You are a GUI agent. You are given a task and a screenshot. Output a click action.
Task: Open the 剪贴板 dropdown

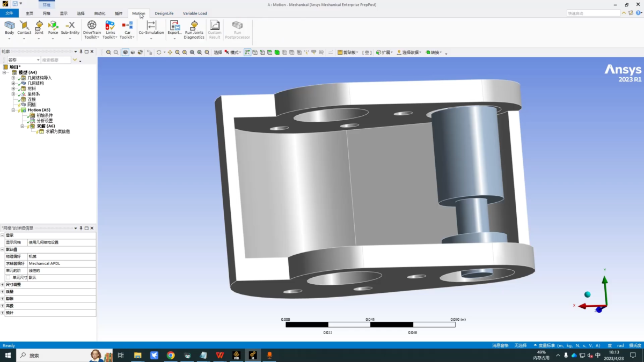point(347,53)
